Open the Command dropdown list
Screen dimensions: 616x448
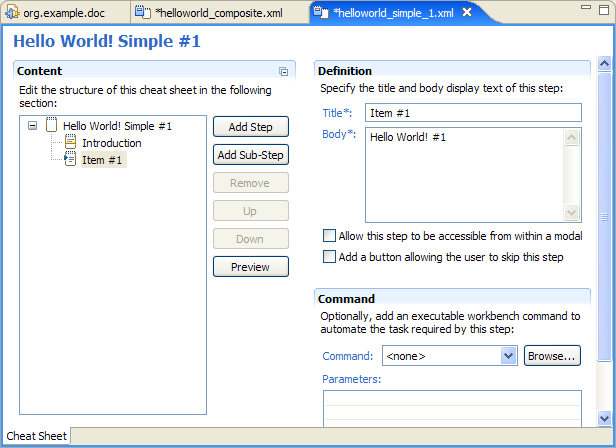click(508, 356)
